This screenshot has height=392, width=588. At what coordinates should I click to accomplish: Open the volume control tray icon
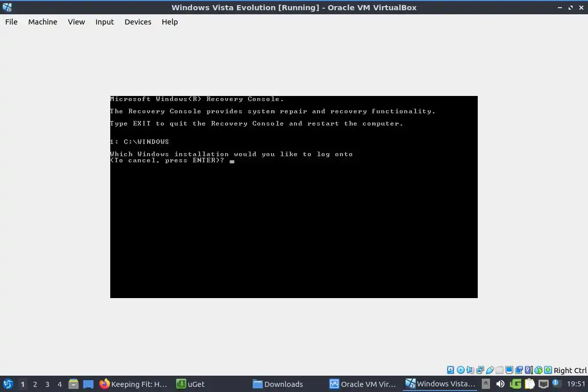coord(500,384)
